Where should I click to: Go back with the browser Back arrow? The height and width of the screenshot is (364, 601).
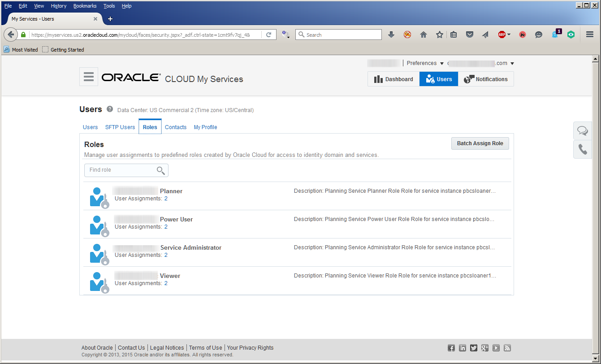(x=11, y=35)
